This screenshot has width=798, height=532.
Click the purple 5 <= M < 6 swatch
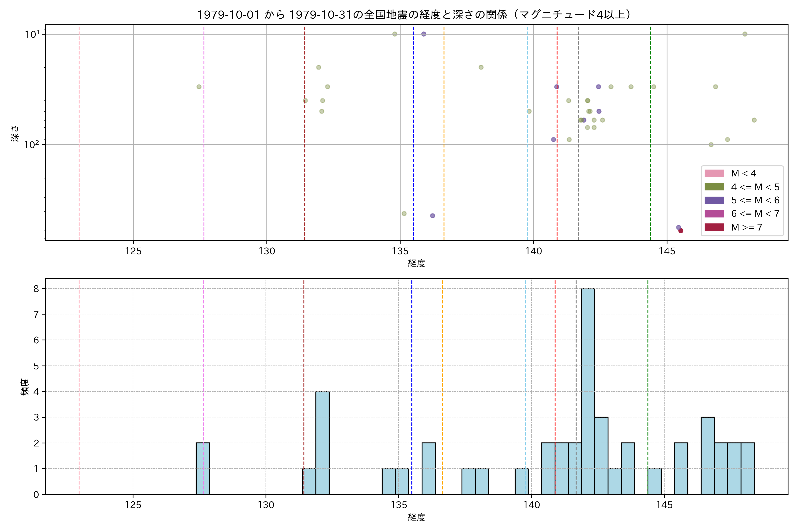[x=714, y=200]
